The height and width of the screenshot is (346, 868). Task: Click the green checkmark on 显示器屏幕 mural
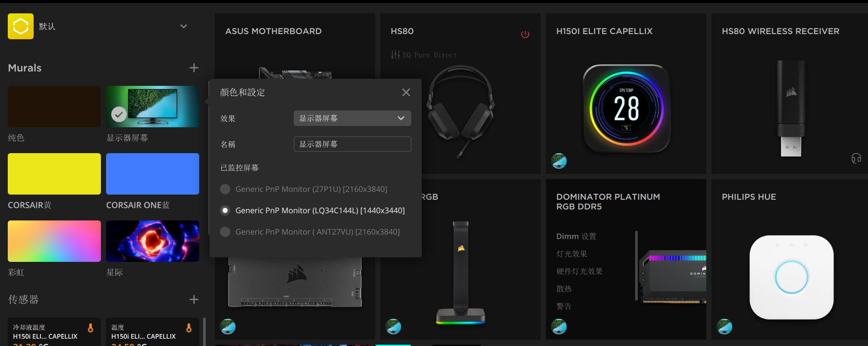point(119,114)
